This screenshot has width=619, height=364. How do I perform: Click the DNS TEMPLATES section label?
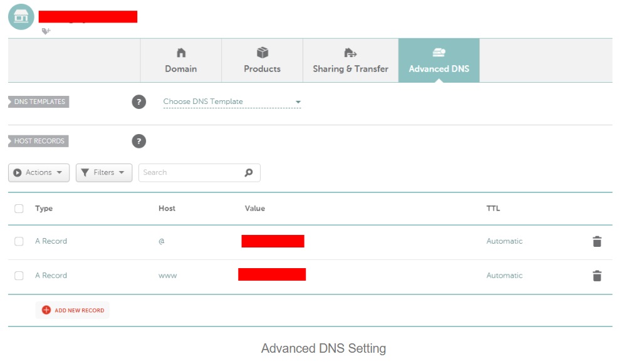click(39, 102)
